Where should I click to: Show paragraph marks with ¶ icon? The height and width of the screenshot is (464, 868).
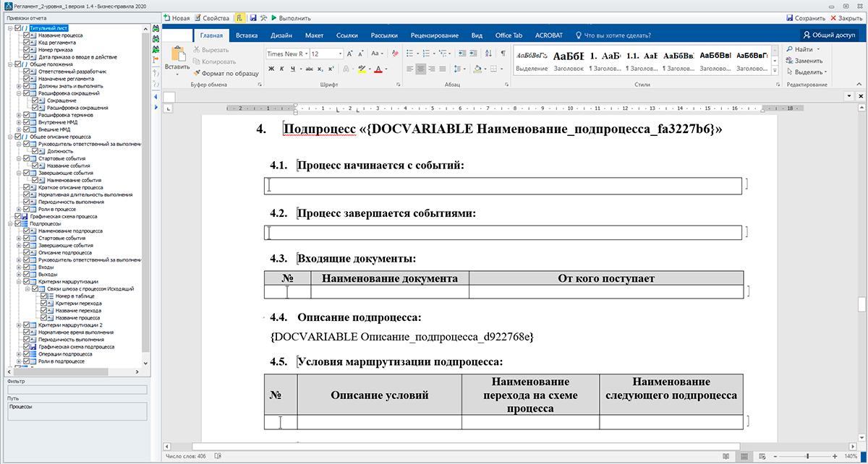(503, 53)
